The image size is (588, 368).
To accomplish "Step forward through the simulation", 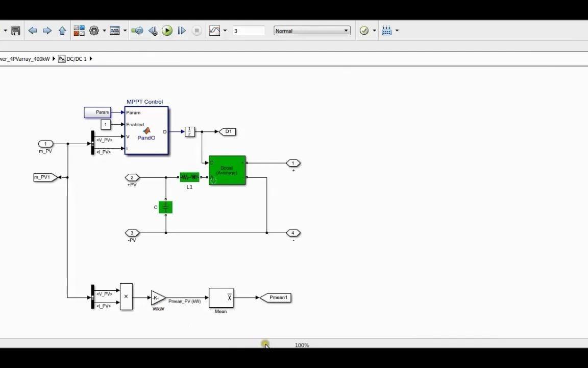I will coord(182,31).
